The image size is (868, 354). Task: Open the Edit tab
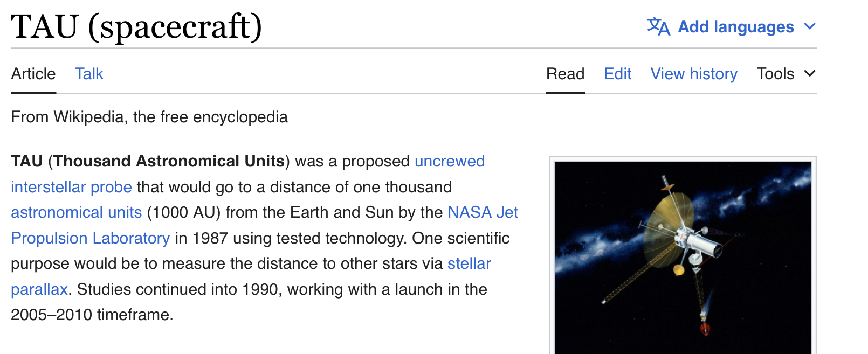(617, 74)
